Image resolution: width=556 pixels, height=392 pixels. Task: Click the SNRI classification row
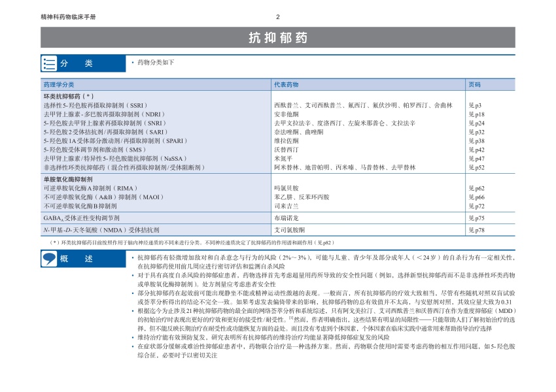(x=105, y=123)
